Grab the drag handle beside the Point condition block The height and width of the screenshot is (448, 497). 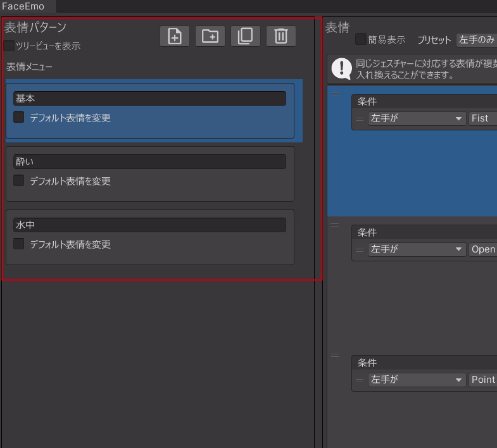[335, 355]
